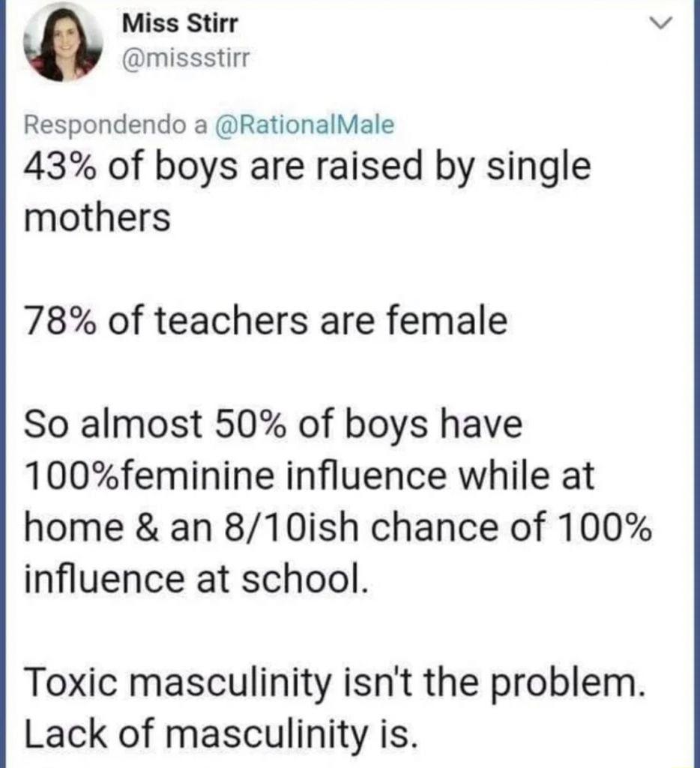
Task: Click the 43% statistics line
Action: [305, 167]
